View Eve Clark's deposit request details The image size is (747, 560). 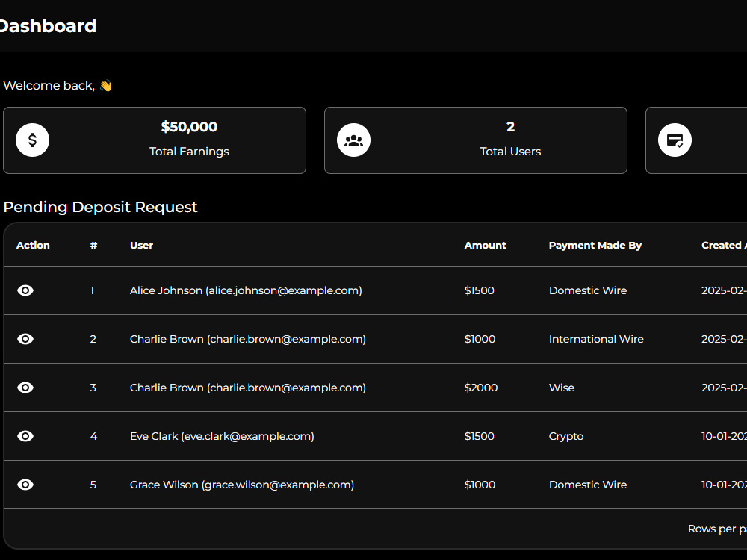point(25,436)
